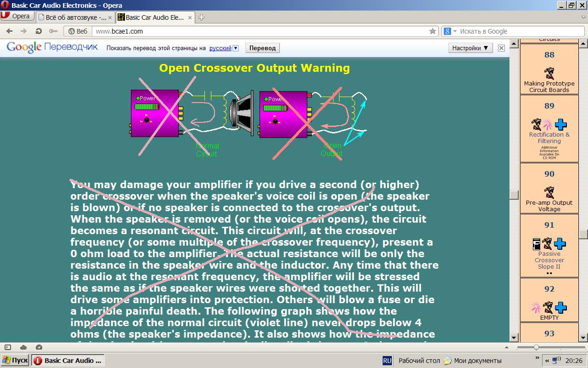Click the Opera Turbo speedometer icon

point(39,347)
